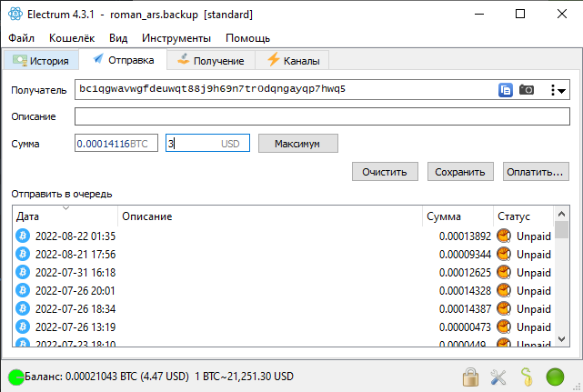Click the invoice list vertical scrollbar

click(561, 273)
